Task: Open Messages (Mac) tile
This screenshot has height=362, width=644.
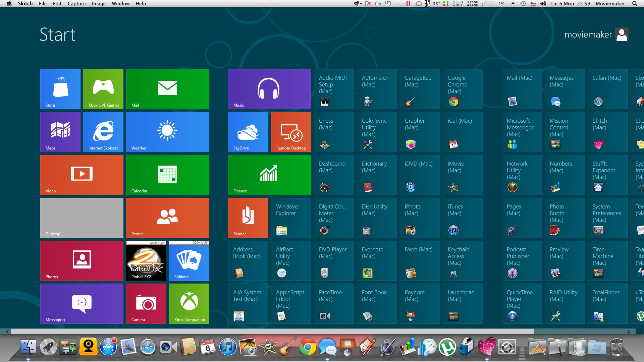Action: (565, 89)
